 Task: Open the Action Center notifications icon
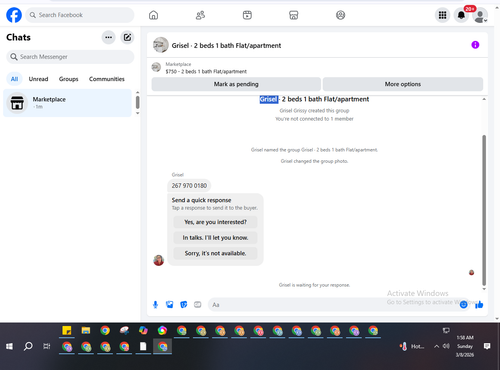487,347
